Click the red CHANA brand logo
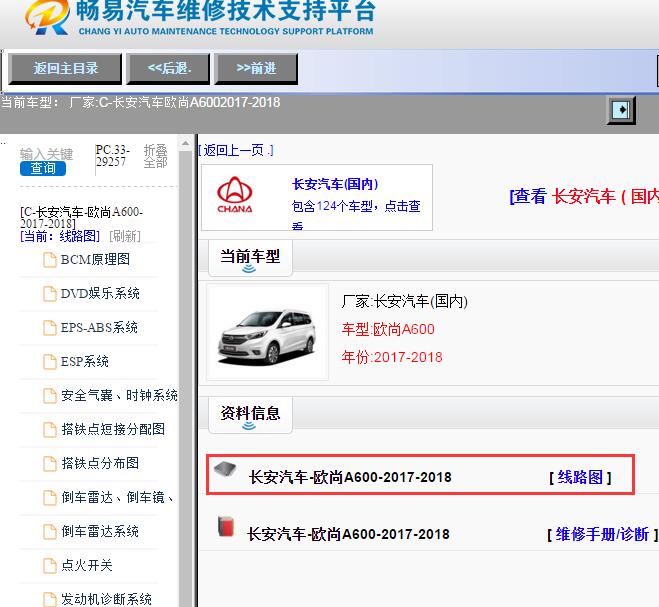 click(x=235, y=195)
